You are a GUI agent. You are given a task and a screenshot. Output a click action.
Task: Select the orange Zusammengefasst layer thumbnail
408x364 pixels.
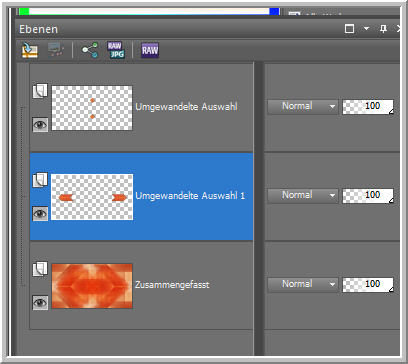[x=92, y=286]
